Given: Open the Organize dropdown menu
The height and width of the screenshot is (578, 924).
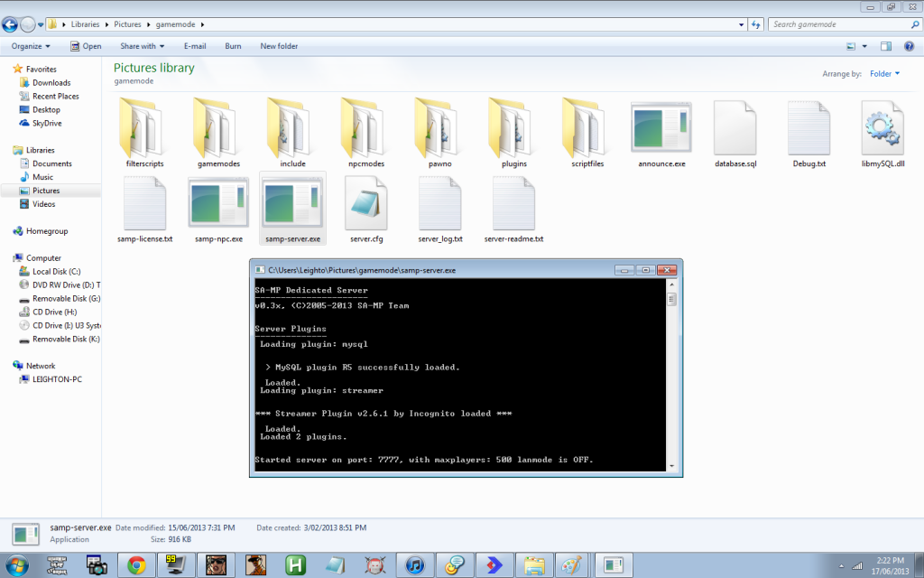Looking at the screenshot, I should 31,46.
